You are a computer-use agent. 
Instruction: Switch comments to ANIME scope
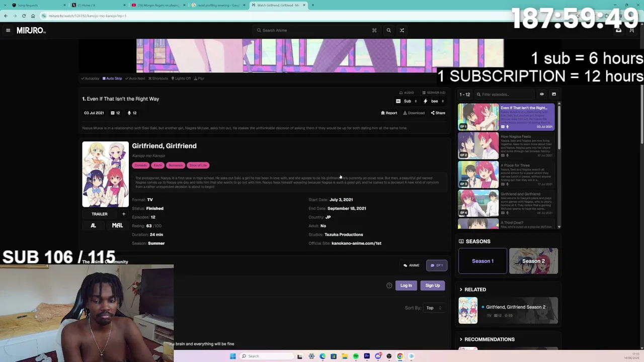point(411,265)
